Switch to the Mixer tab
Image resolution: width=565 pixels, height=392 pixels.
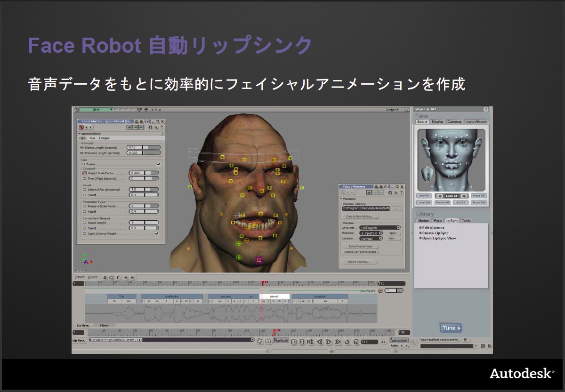tap(105, 325)
